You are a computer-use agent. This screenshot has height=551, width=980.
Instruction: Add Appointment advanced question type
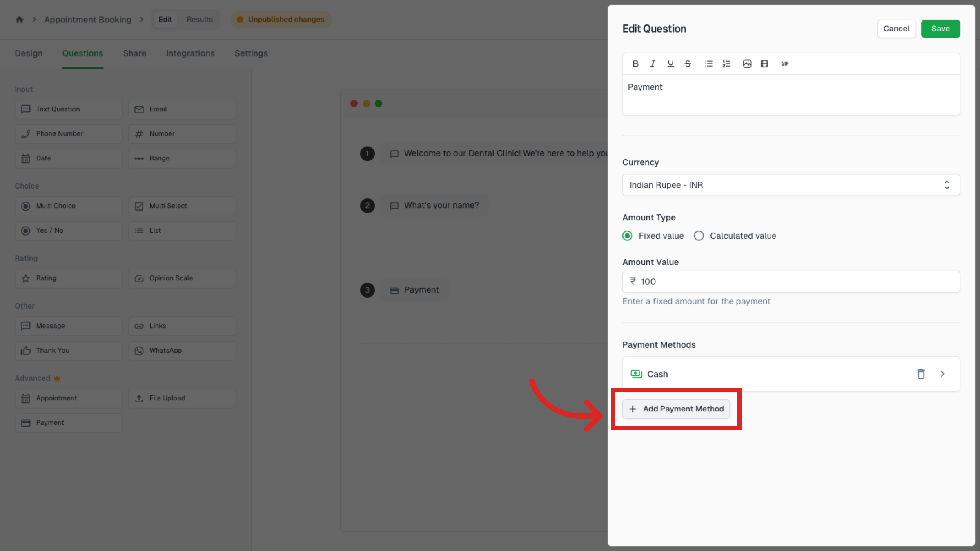click(69, 398)
